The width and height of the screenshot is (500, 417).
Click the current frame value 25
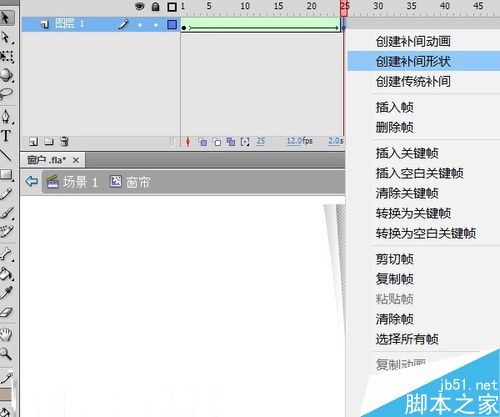261,141
